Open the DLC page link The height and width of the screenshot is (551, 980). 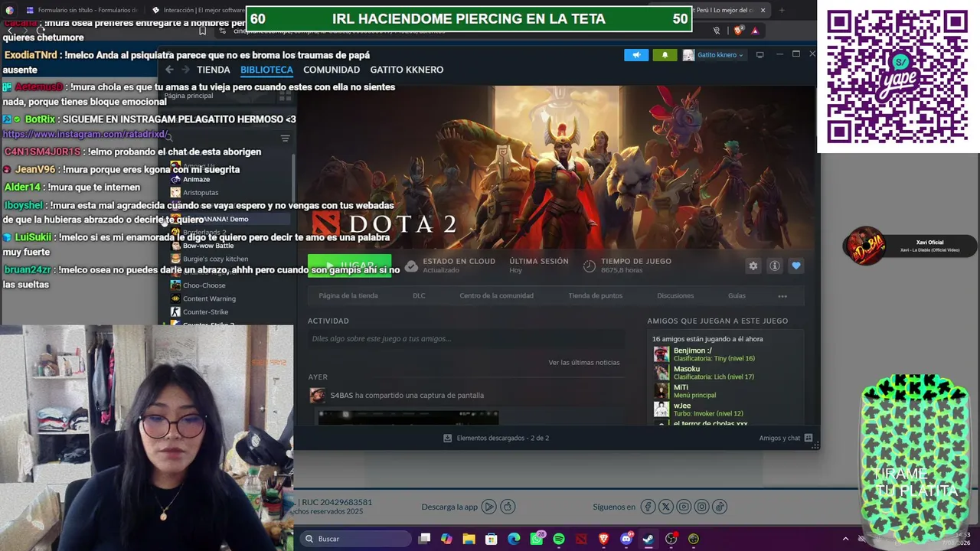point(419,295)
